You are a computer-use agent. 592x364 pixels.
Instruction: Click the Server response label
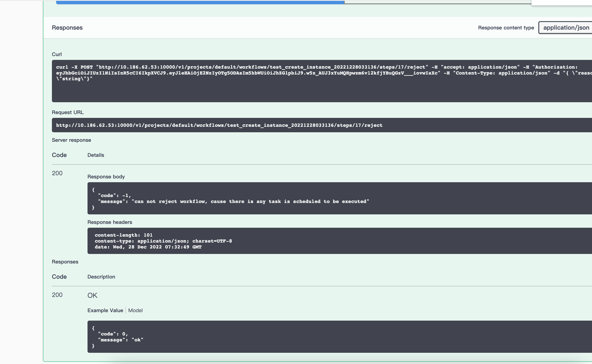(71, 140)
